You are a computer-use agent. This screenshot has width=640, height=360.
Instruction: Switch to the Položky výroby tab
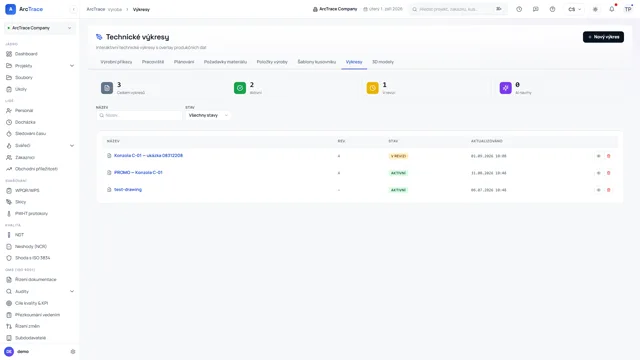pos(272,62)
